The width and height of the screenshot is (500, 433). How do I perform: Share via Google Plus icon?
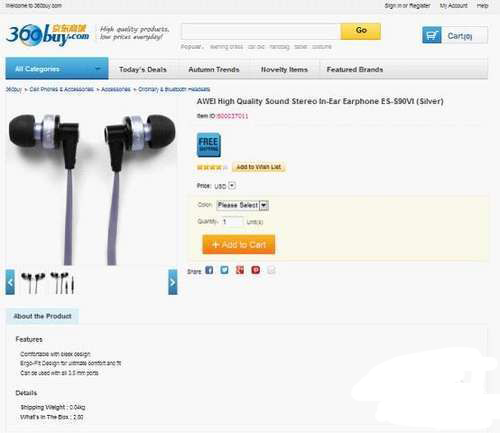click(240, 270)
